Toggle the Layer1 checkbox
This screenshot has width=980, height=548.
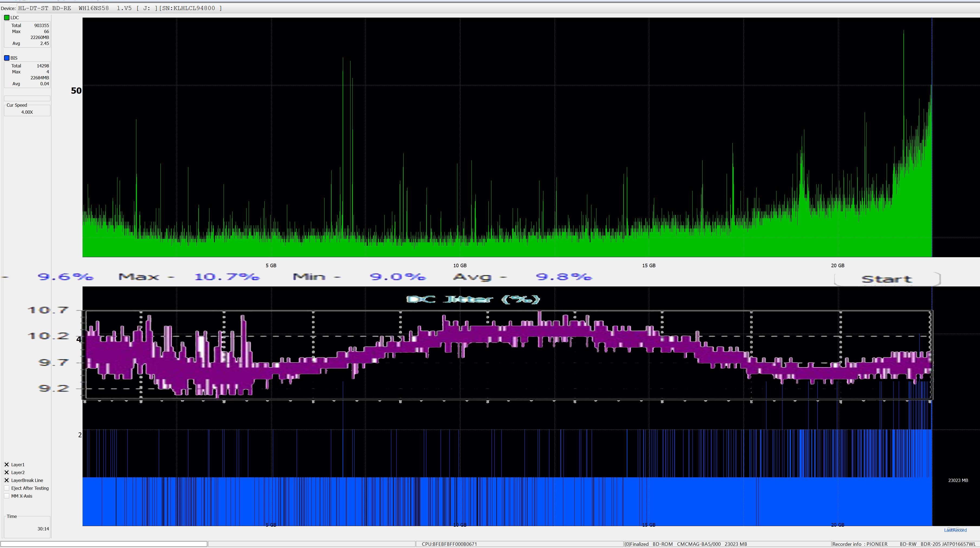tap(6, 465)
